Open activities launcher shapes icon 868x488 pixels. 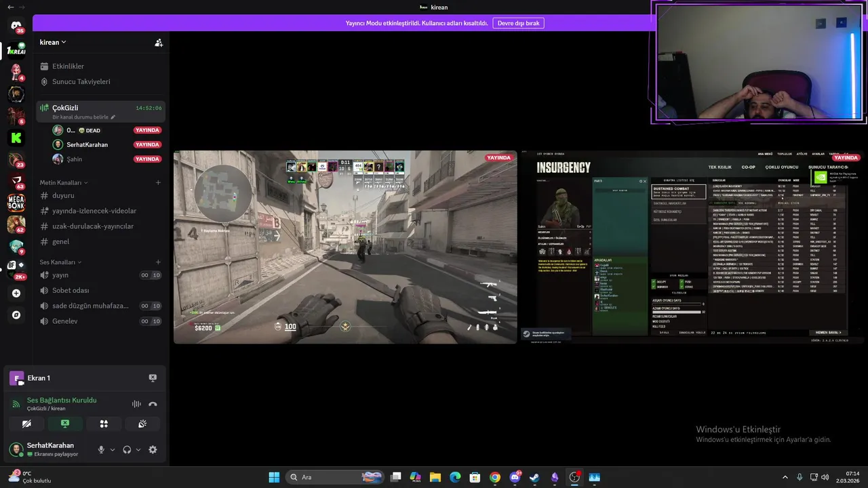[104, 424]
